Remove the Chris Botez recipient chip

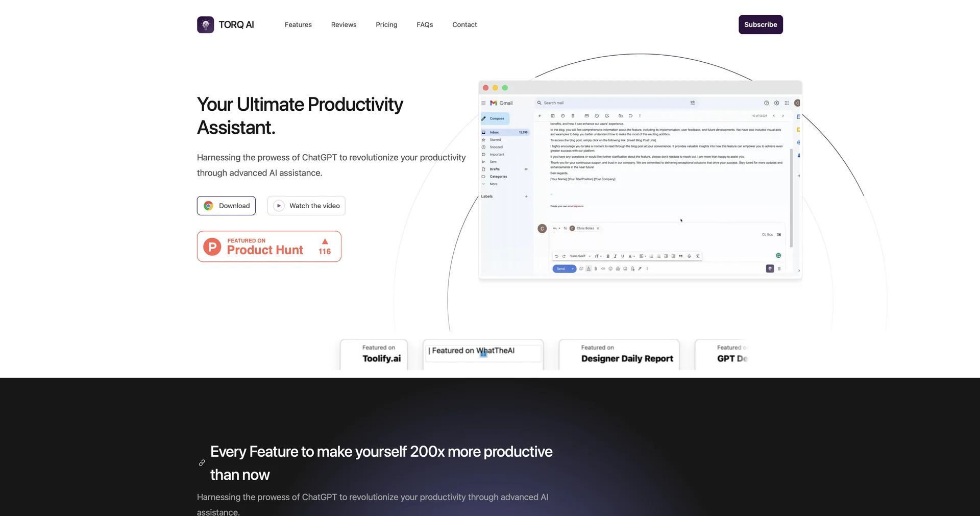point(598,228)
